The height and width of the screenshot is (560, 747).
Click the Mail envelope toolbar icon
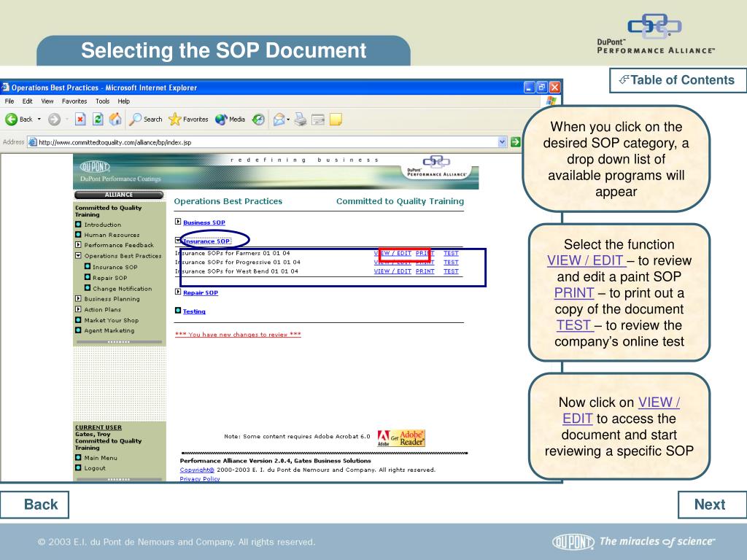(279, 120)
